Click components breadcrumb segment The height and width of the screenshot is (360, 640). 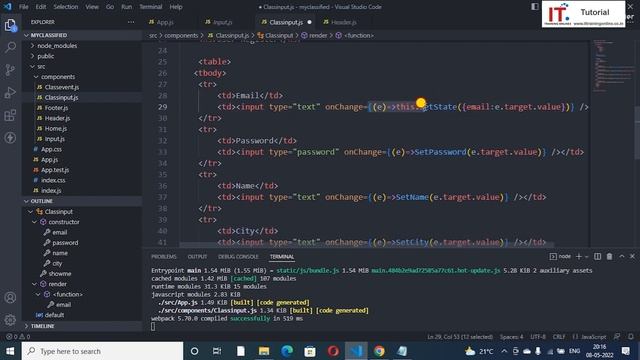point(181,36)
